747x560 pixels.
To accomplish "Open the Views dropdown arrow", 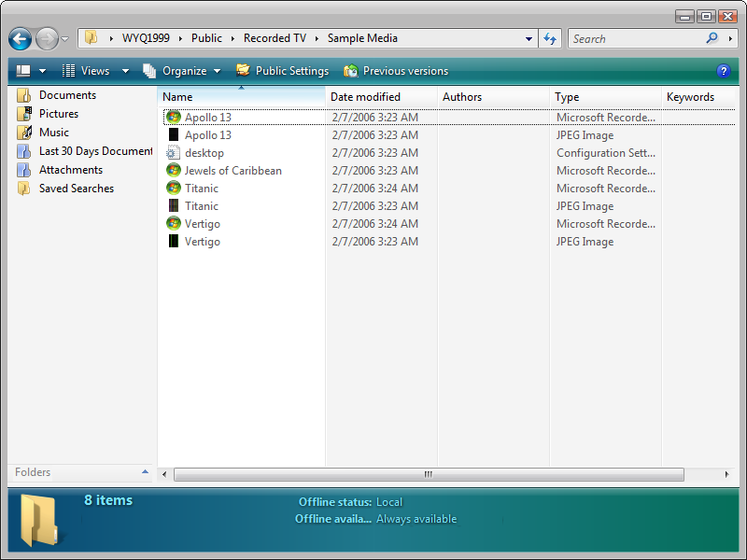I will [125, 71].
